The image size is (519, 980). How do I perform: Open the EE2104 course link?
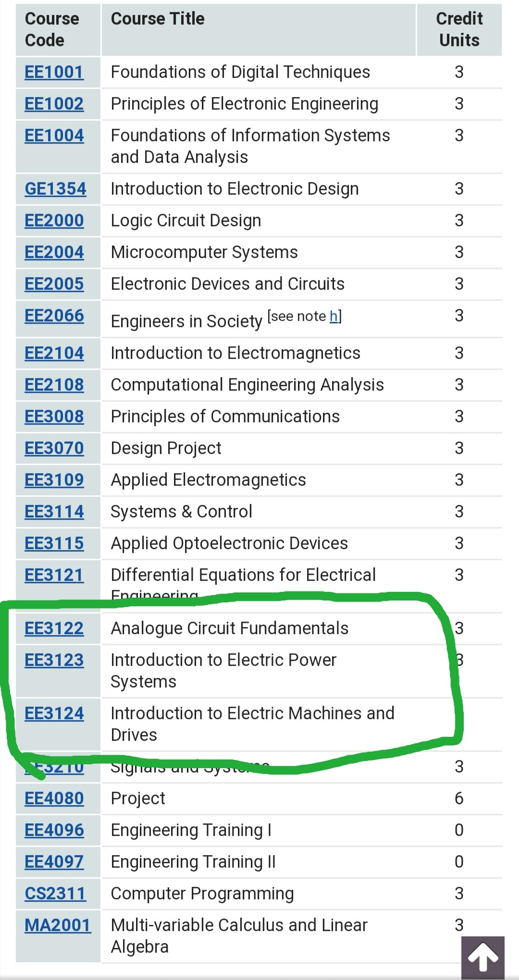54,353
